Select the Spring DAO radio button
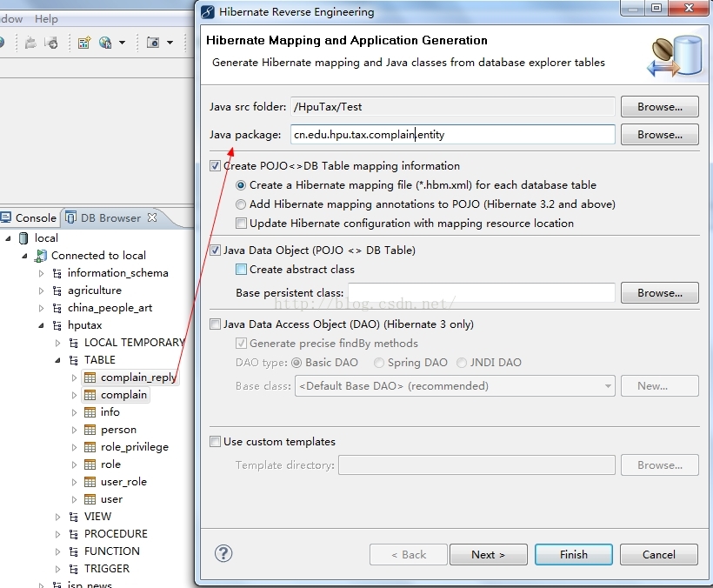Viewport: 713px width, 588px height. tap(378, 363)
